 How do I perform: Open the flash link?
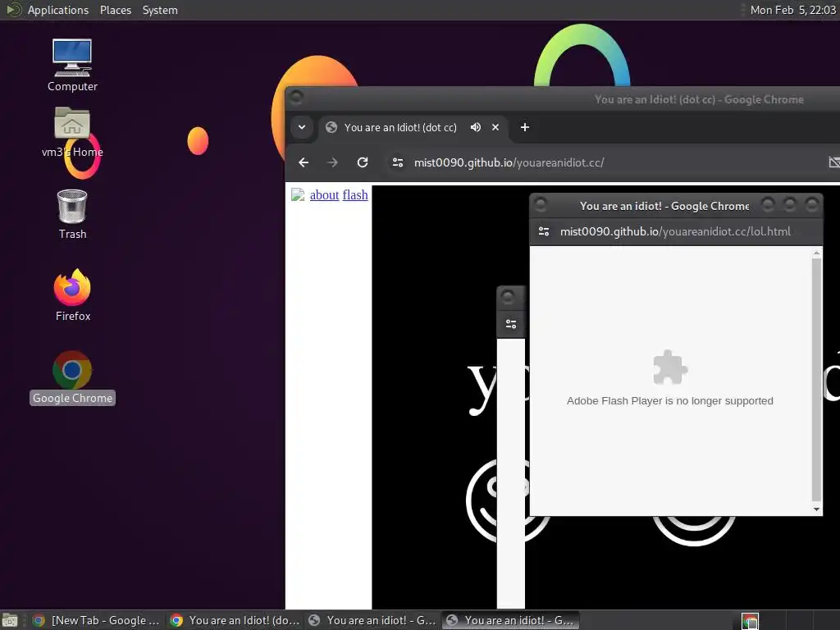(x=355, y=195)
